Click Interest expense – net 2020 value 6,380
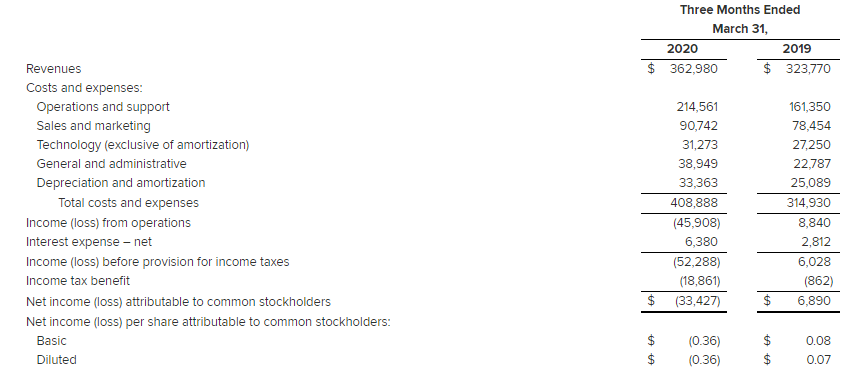Screen dimensions: 843x374 [x=701, y=242]
